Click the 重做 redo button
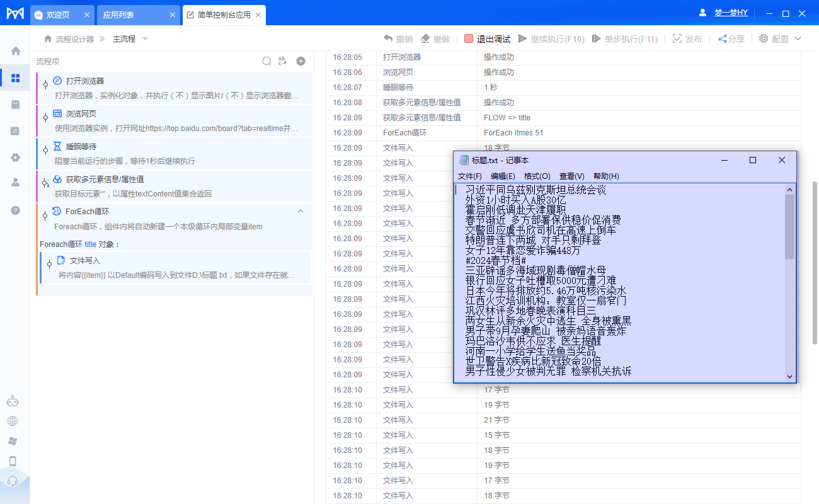 point(435,38)
